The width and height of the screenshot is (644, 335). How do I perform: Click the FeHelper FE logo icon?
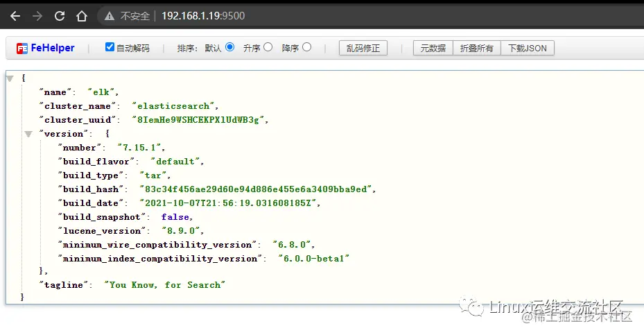[22, 49]
